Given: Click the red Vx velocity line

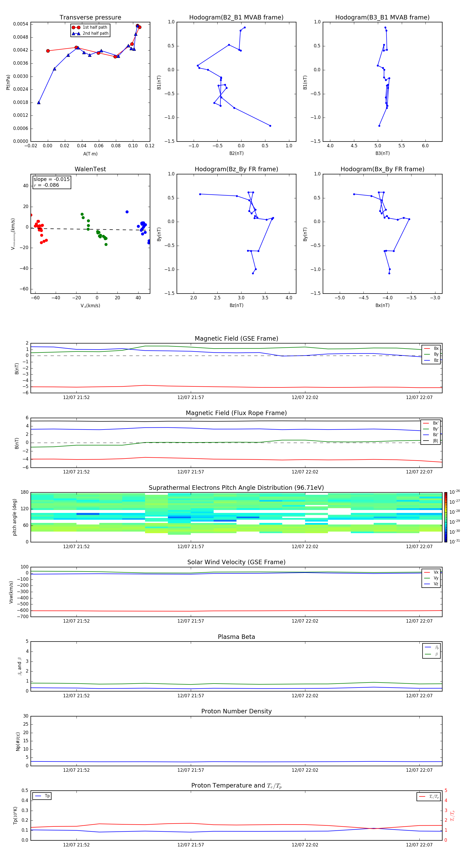Looking at the screenshot, I should (x=236, y=610).
